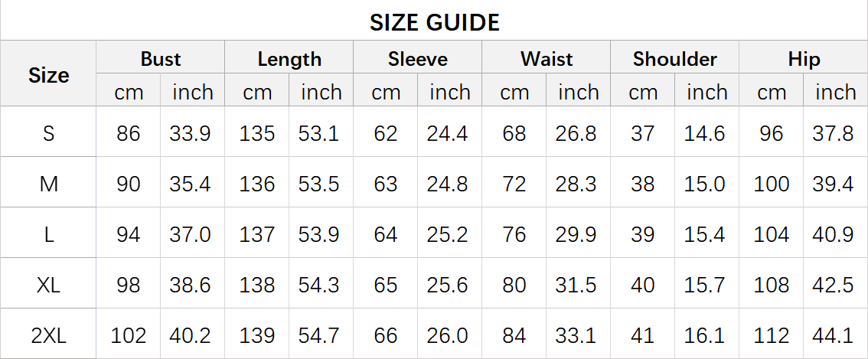Click the waist value 31.5 for size XL
The width and height of the screenshot is (868, 359).
tap(576, 285)
